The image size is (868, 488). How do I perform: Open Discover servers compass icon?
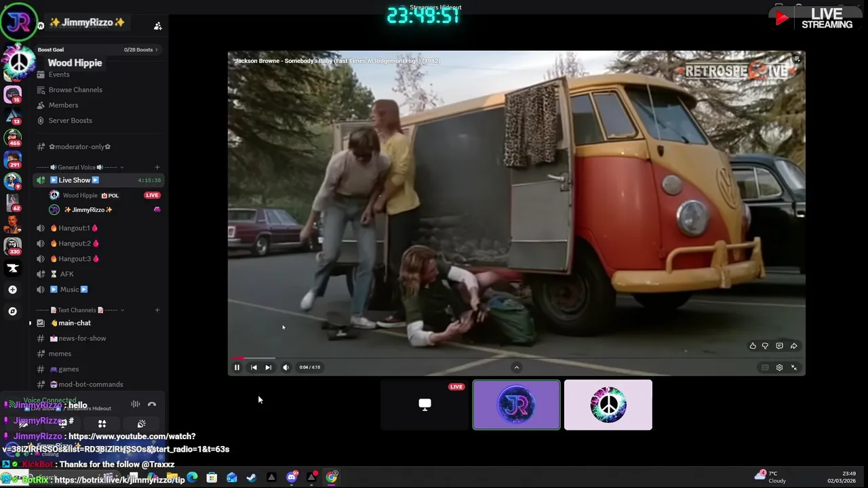click(x=12, y=311)
